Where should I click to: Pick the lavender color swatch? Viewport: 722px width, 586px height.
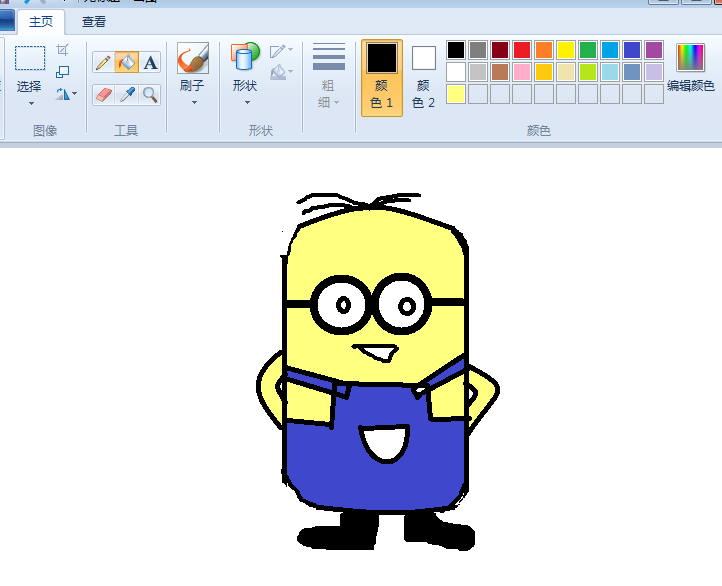[654, 72]
